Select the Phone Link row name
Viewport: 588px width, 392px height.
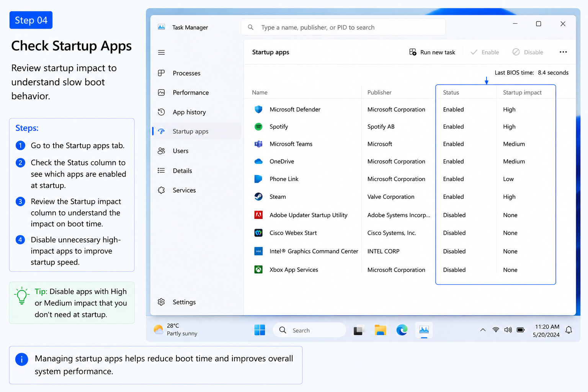click(x=284, y=179)
